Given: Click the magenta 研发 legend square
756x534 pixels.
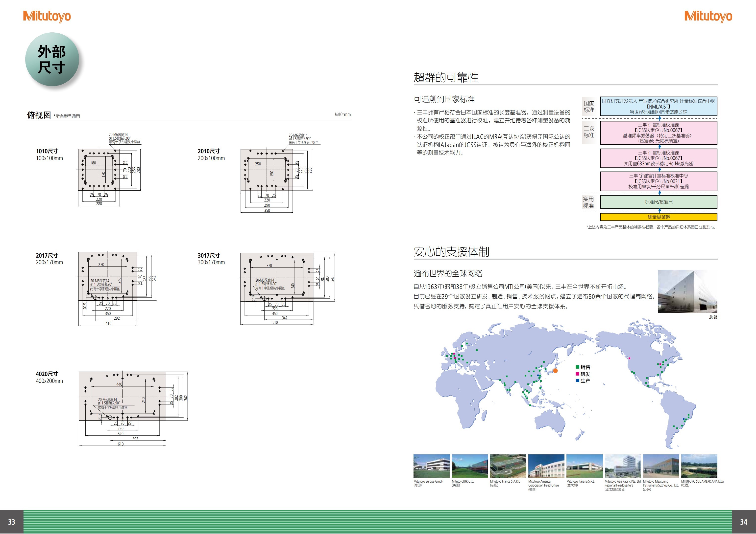Looking at the screenshot, I should coord(577,374).
